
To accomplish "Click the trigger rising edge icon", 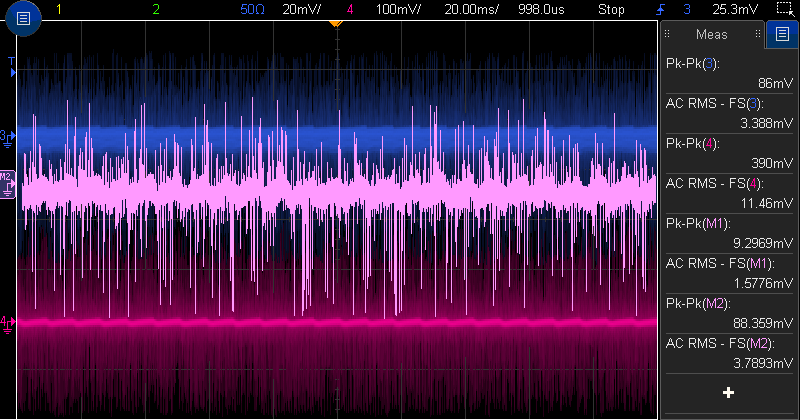I will point(661,9).
